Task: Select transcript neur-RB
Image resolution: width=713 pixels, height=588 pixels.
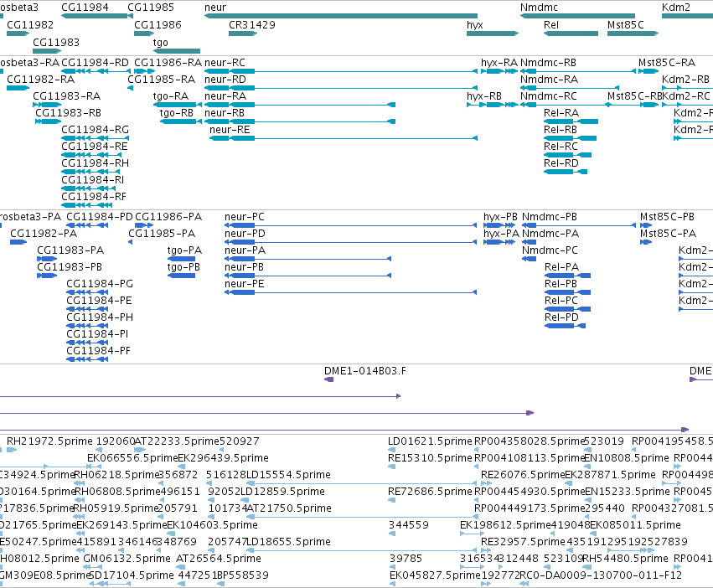Action: point(300,121)
